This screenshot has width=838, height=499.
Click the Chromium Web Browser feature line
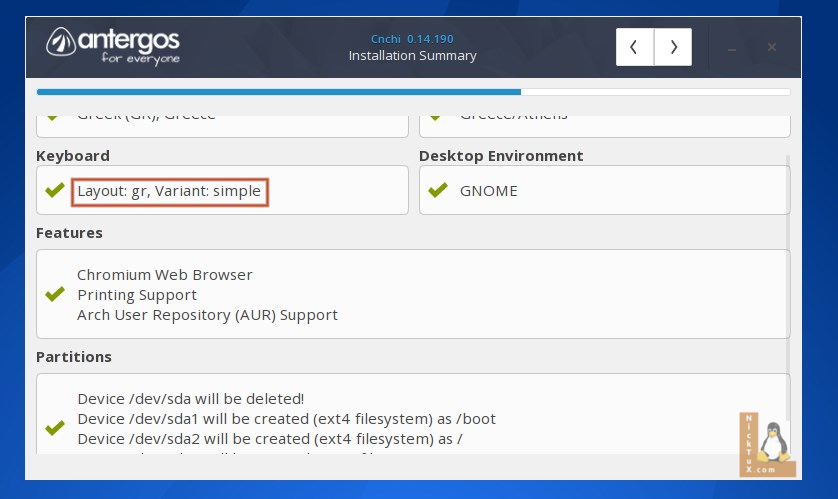[x=165, y=275]
